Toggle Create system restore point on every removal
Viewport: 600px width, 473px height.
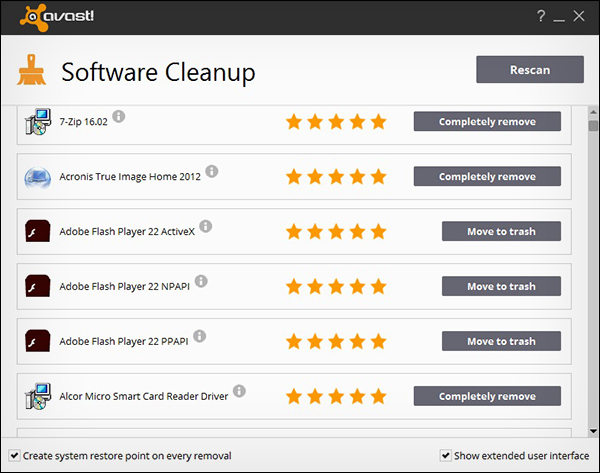[14, 456]
